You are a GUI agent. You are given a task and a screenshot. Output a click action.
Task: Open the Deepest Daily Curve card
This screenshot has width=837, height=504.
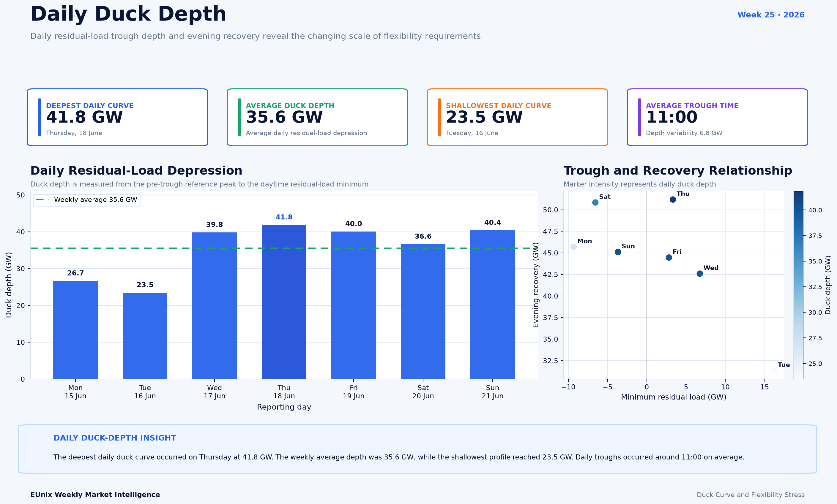point(118,118)
